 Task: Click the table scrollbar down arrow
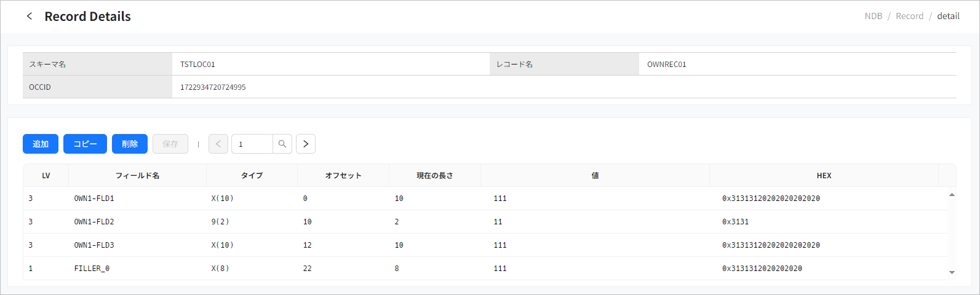(952, 272)
